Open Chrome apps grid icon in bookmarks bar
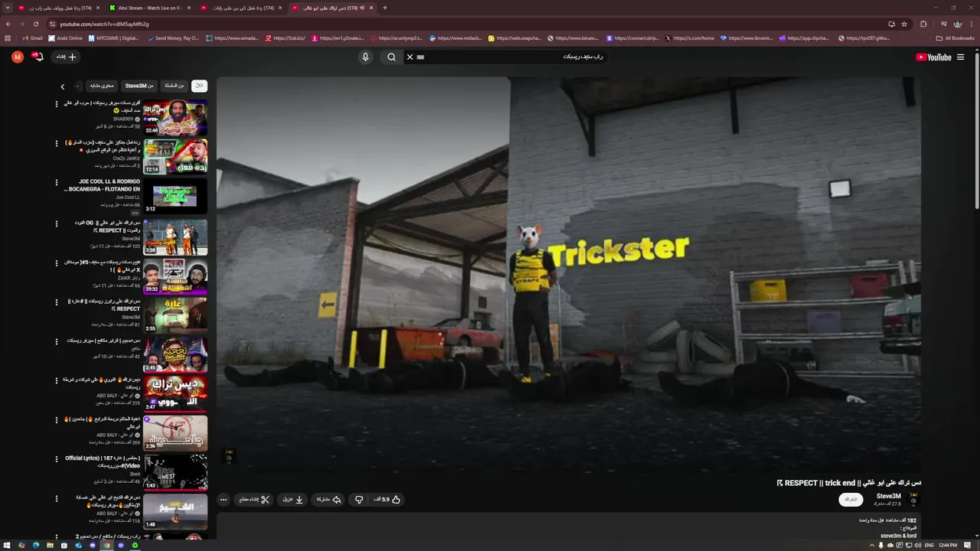980x551 pixels. 8,37
